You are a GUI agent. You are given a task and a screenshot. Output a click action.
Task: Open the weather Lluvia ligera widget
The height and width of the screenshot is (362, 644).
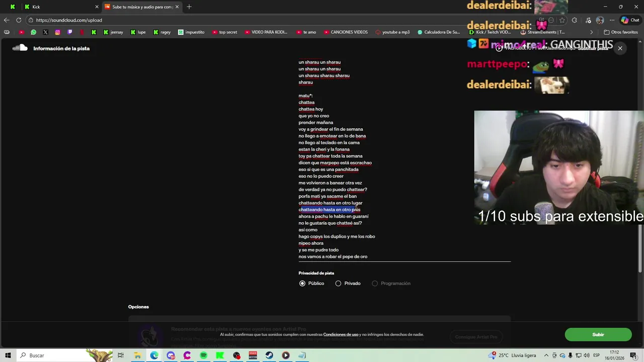[513, 355]
